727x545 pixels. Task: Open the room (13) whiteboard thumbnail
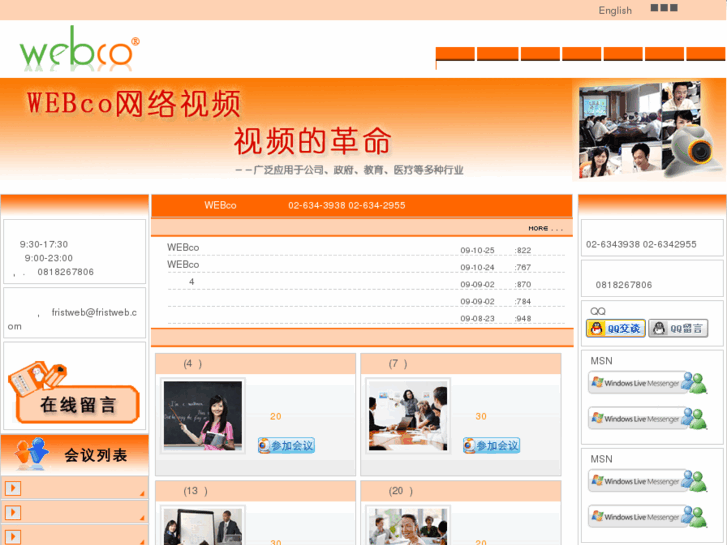203,527
